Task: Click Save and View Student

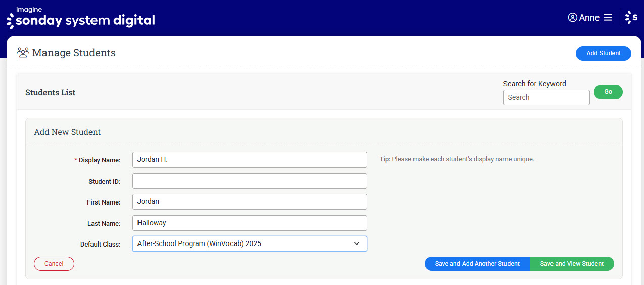Action: (572, 264)
